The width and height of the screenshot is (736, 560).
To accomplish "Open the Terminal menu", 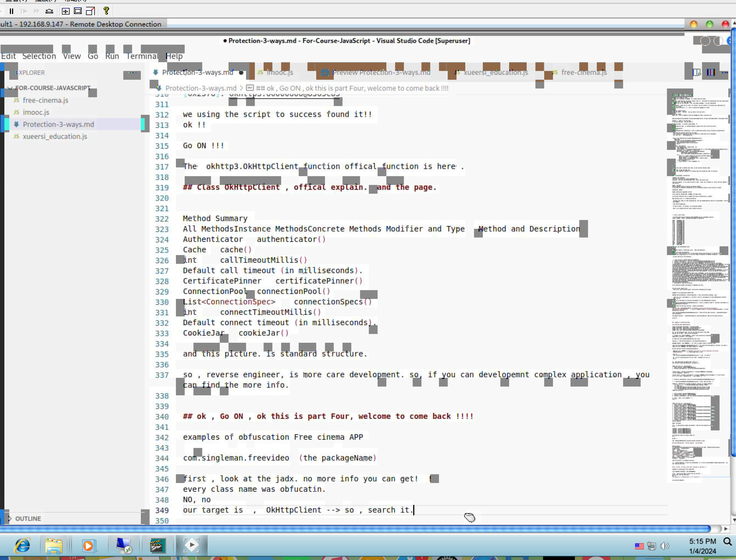I will pyautogui.click(x=142, y=56).
